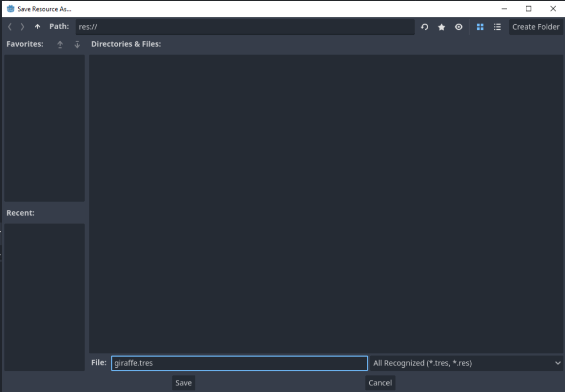Cancel the save dialog
Screen dimensions: 565x392
point(380,383)
